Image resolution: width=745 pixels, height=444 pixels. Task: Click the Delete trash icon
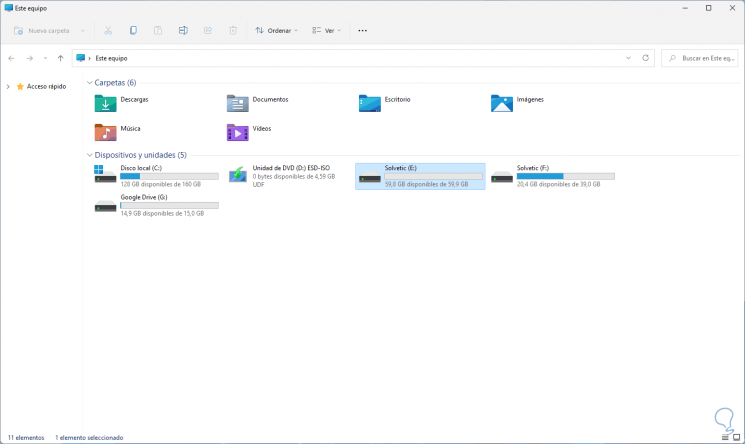tap(233, 30)
